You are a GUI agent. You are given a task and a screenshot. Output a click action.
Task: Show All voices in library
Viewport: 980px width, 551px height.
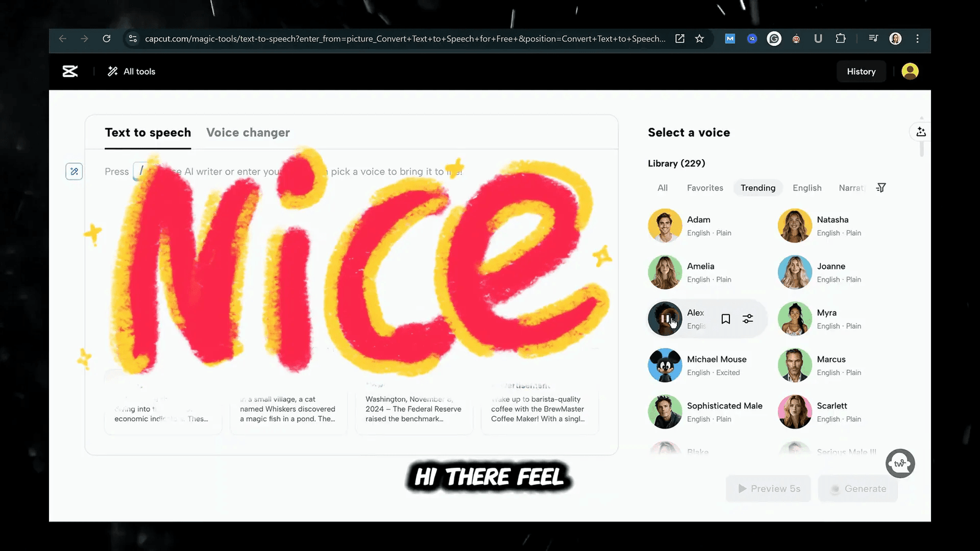(x=663, y=188)
